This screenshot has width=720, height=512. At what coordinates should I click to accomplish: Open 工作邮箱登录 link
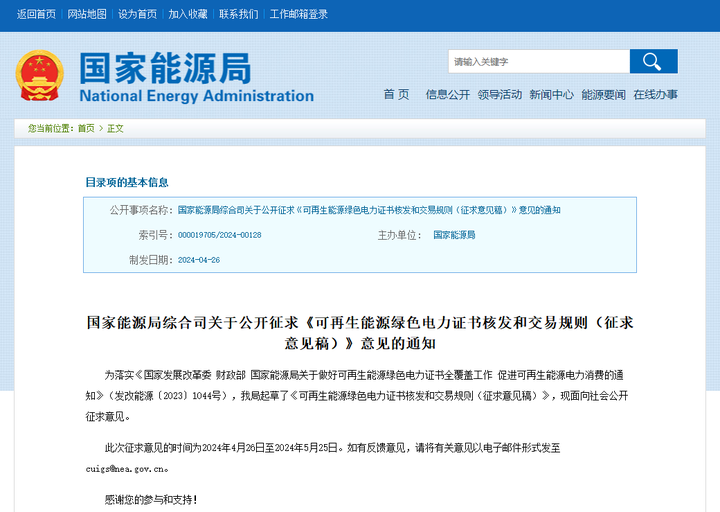click(x=299, y=14)
